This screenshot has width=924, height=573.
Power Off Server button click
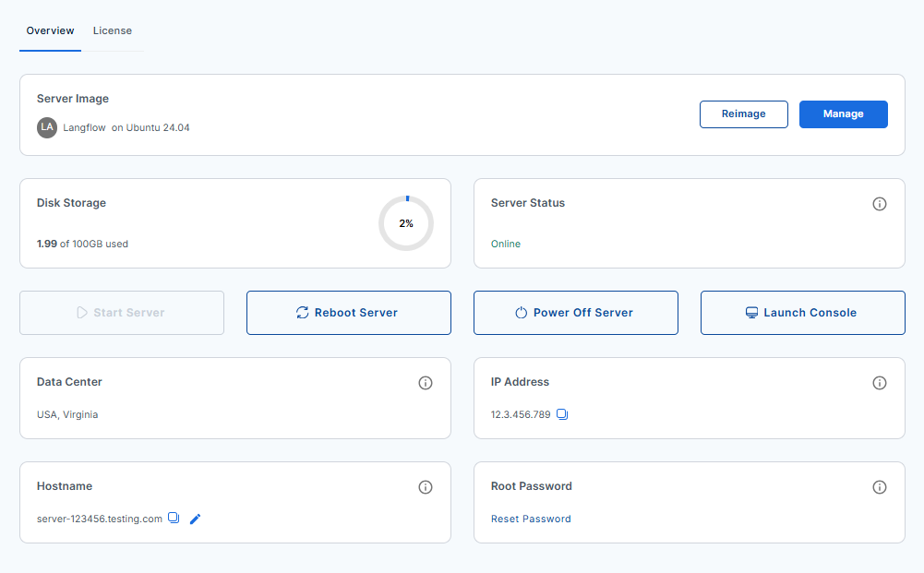point(576,313)
